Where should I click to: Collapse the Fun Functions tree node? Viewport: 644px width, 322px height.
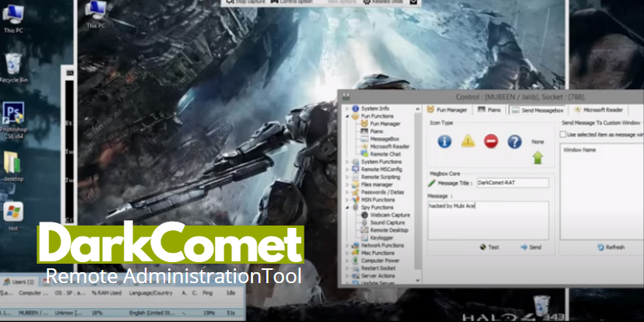[x=347, y=116]
